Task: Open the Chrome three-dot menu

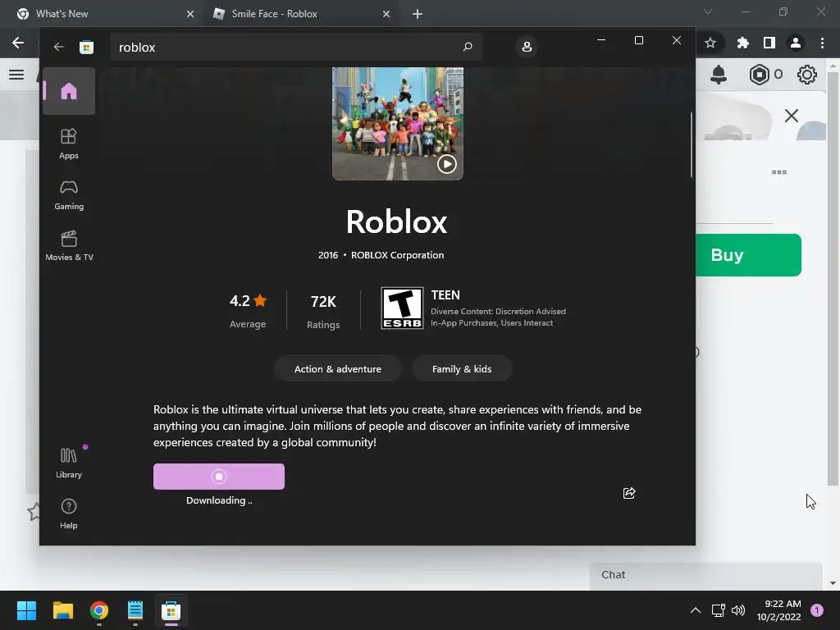Action: coord(822,43)
